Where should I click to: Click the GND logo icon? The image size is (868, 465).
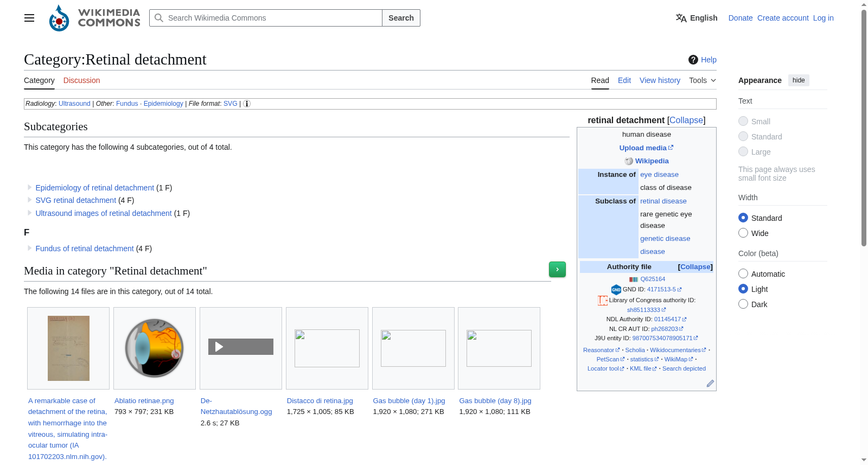[616, 290]
